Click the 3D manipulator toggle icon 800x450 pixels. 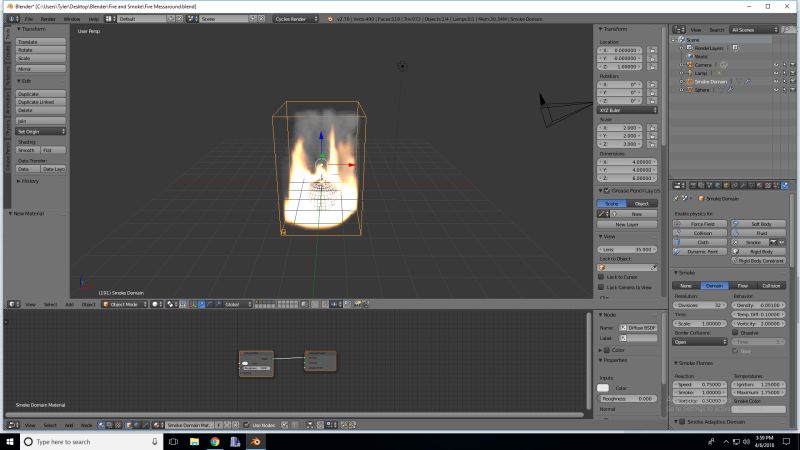coord(193,304)
